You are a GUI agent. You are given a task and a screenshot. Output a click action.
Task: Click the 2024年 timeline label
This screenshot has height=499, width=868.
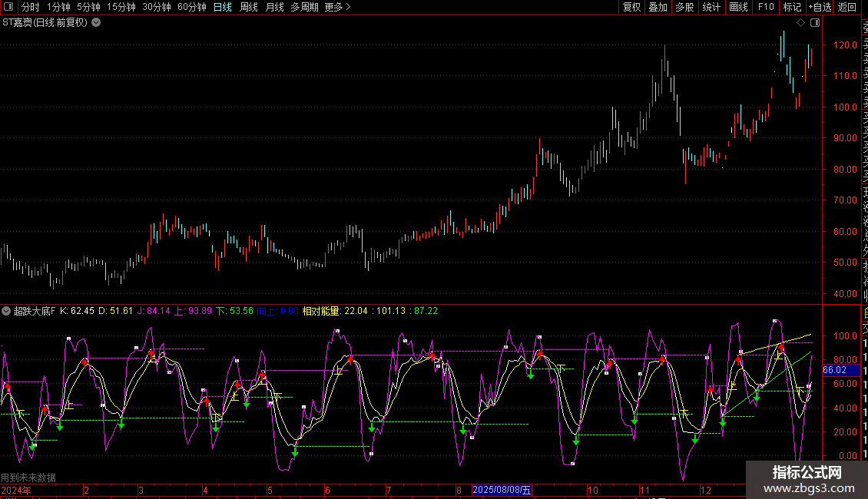point(16,490)
